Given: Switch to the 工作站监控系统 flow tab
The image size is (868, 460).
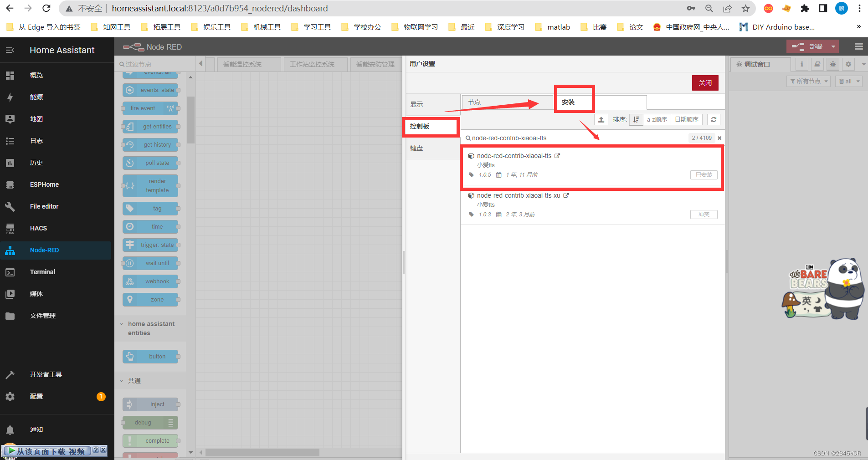Looking at the screenshot, I should pos(315,64).
